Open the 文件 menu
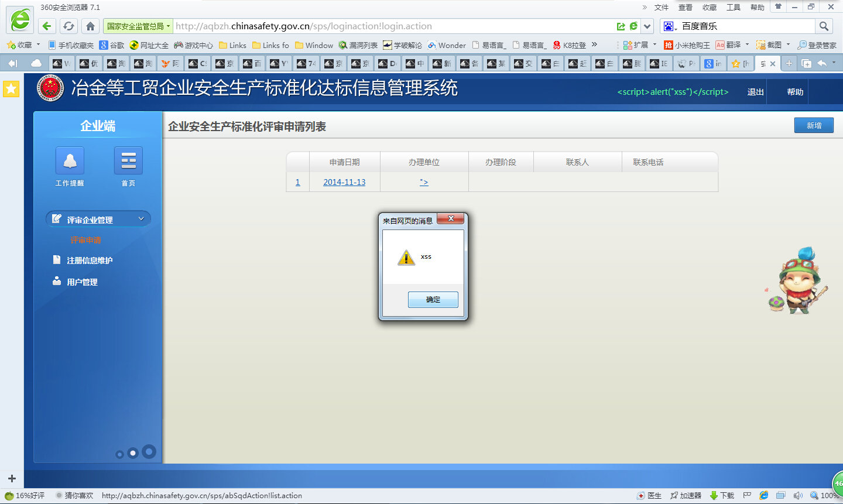Image resolution: width=843 pixels, height=504 pixels. (662, 8)
